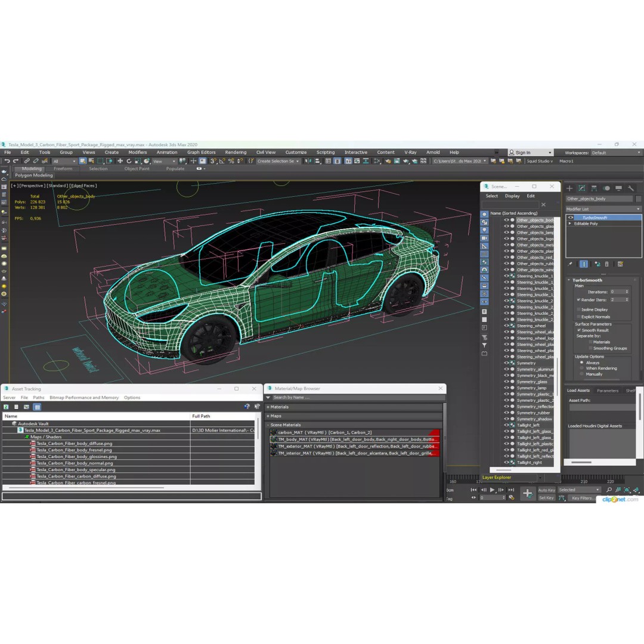Image resolution: width=644 pixels, height=644 pixels.
Task: Toggle the Percent Snap icon
Action: click(x=231, y=161)
